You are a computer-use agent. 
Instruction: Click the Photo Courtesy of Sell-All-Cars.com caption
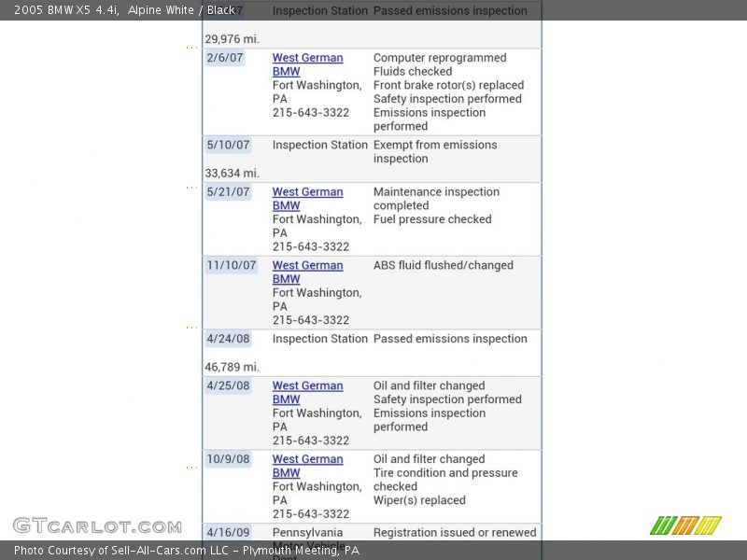pyautogui.click(x=186, y=551)
